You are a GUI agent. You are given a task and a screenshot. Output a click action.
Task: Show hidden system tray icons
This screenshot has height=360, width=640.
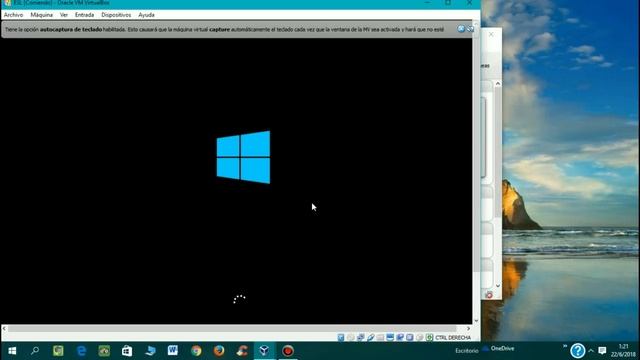[x=591, y=351]
